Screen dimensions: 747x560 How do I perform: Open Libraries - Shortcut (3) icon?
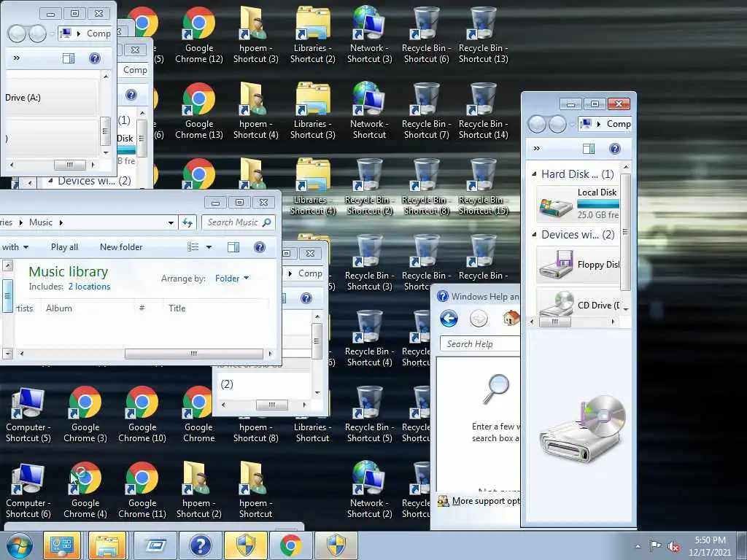pos(312,110)
